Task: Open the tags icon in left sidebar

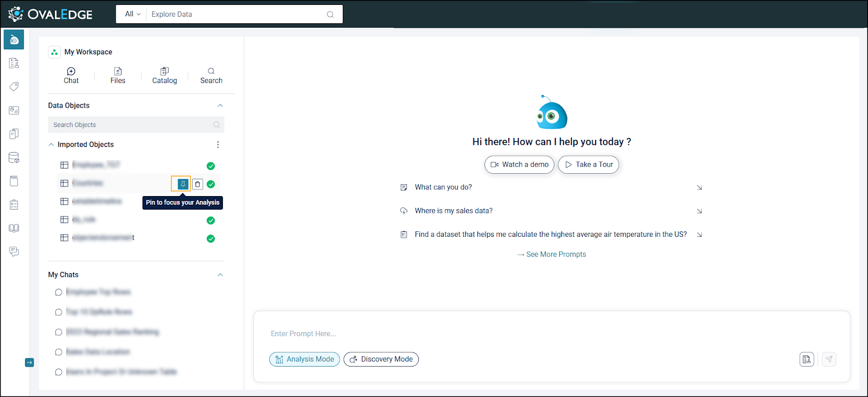Action: (14, 87)
